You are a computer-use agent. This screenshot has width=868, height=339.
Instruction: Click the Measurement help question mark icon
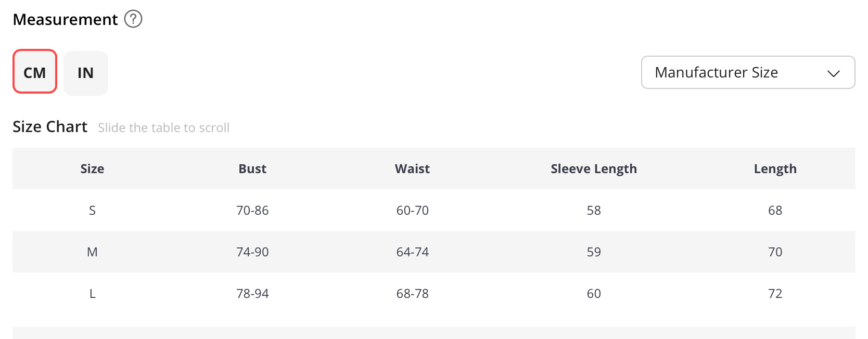(x=133, y=19)
